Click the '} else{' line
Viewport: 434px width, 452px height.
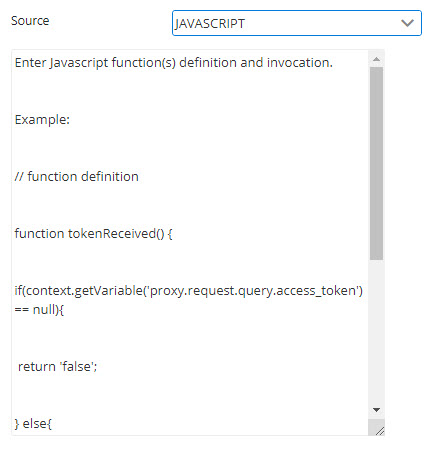click(x=33, y=424)
